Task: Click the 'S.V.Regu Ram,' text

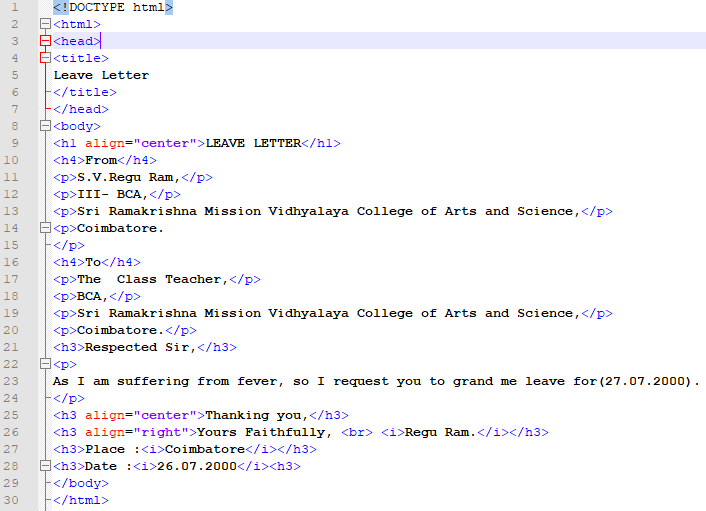Action: click(x=128, y=177)
